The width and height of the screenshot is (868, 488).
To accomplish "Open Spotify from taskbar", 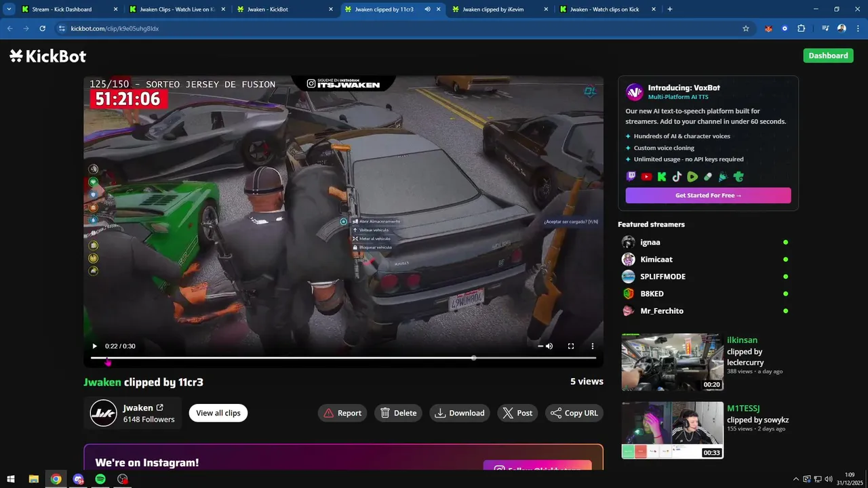I will point(100,479).
